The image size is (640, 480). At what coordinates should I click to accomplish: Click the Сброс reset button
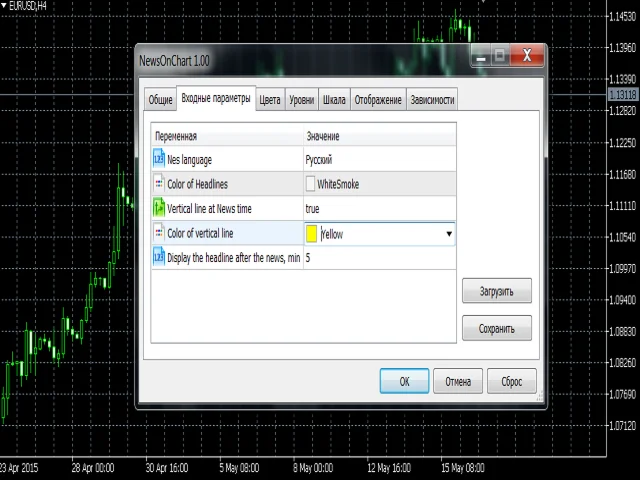click(x=511, y=381)
